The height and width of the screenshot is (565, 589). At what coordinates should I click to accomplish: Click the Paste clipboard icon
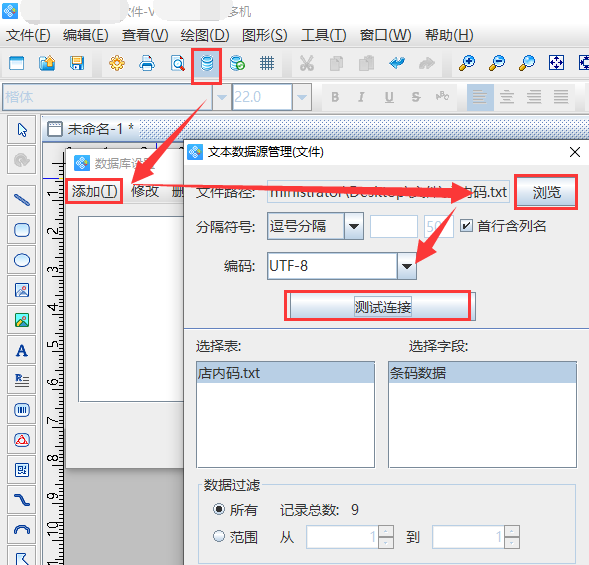[x=366, y=63]
